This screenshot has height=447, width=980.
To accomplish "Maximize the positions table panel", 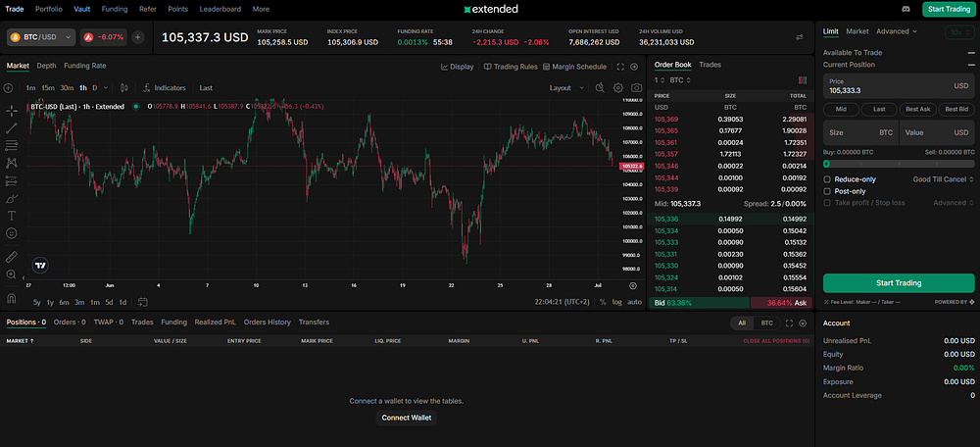I will click(789, 323).
